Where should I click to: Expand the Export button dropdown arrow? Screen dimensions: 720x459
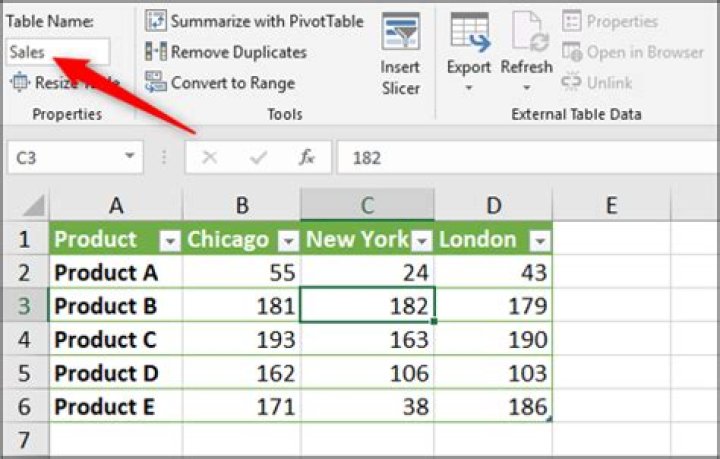469,87
